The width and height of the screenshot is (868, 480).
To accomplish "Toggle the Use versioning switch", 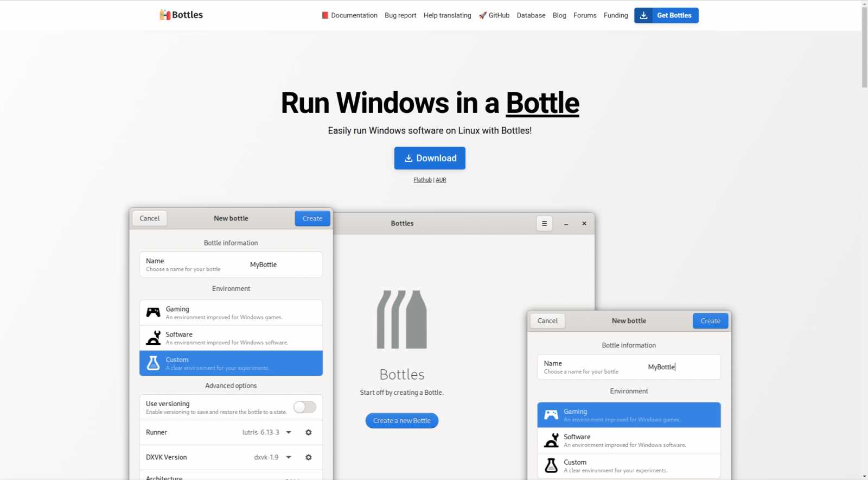I will (x=305, y=407).
